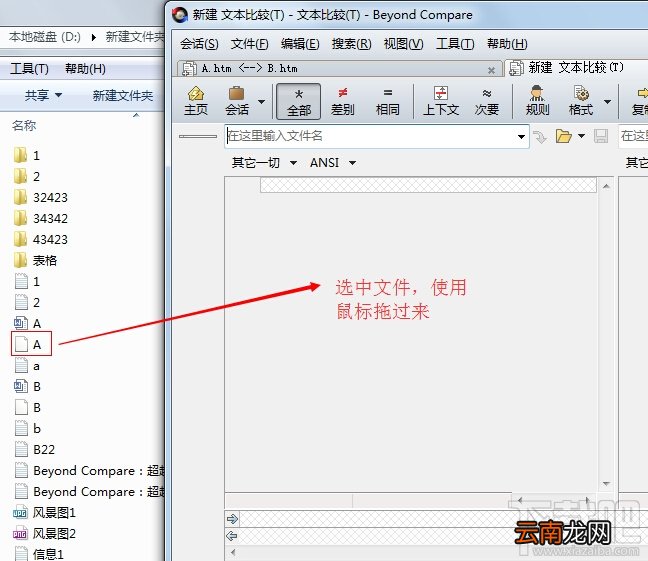This screenshot has height=561, width=648.
Task: Open Explorer 帮助(H) menu
Action: click(x=86, y=69)
